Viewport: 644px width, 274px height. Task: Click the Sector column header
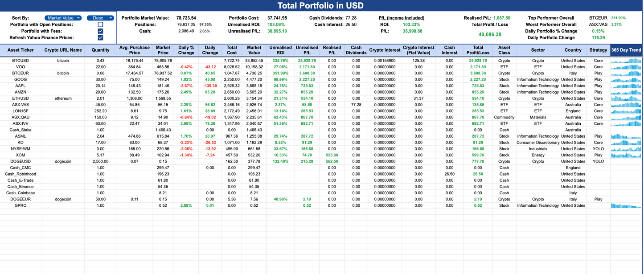[x=538, y=50]
